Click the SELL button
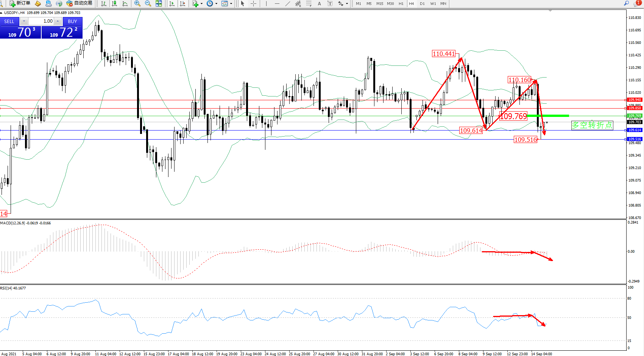Image resolution: width=644 pixels, height=356 pixels. (9, 21)
